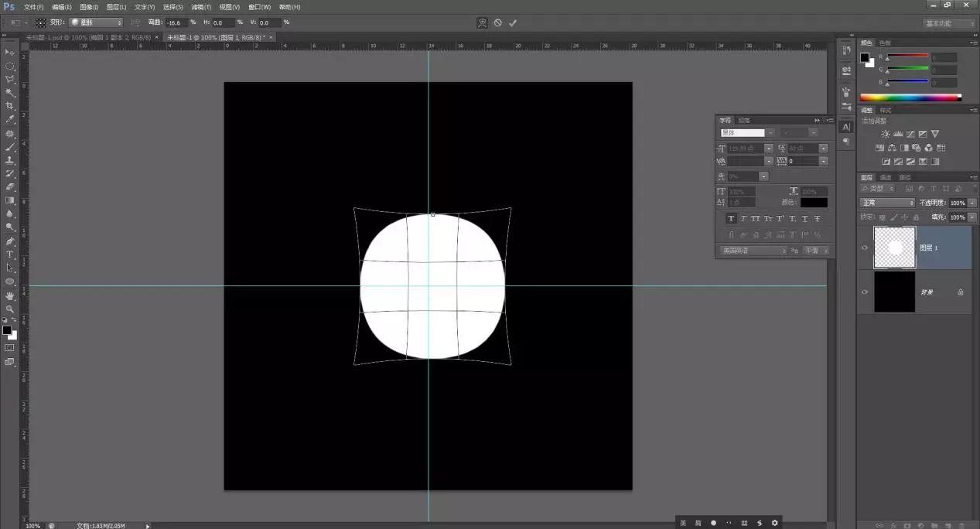Select the Blur tool
The width and height of the screenshot is (980, 529).
10,213
